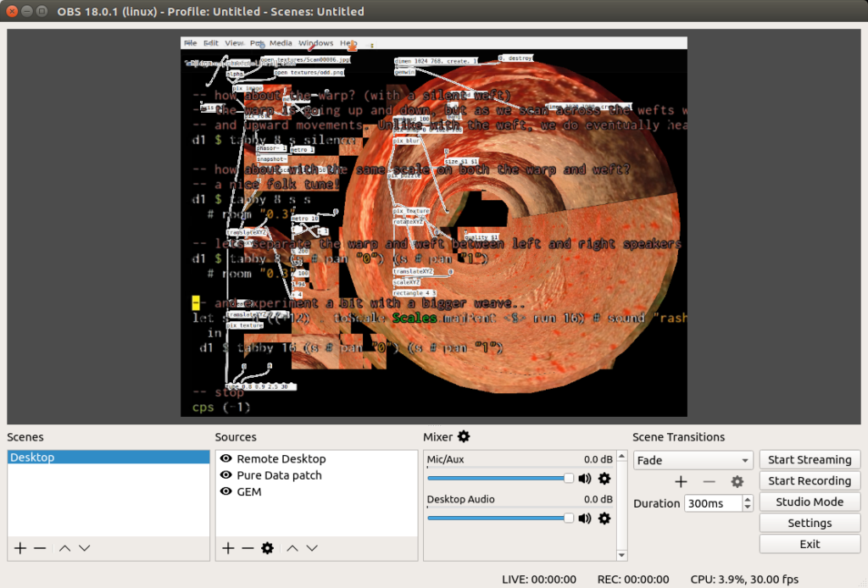Open Mic/Aux advanced settings gear
868x588 pixels.
point(604,478)
